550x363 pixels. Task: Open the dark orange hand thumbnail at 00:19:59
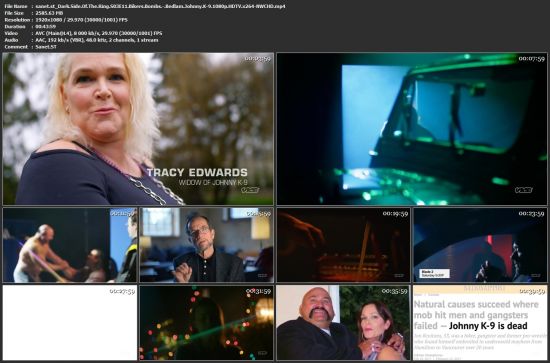click(343, 245)
